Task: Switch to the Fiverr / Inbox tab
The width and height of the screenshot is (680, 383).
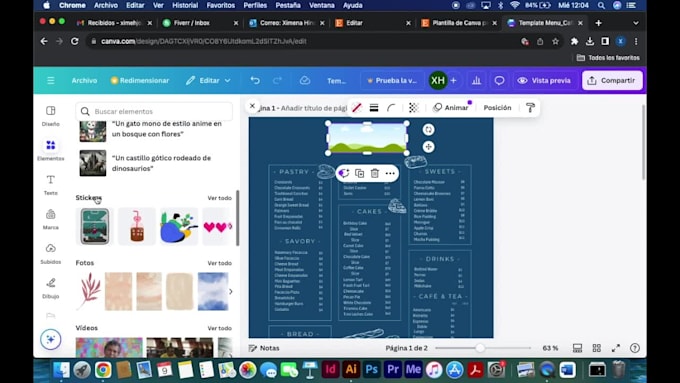Action: [x=192, y=23]
